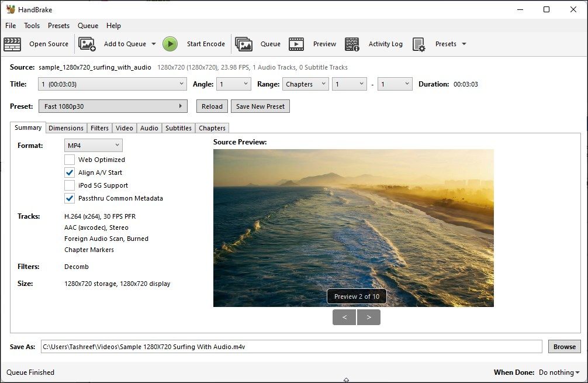Open the Preview window icon
Screen dimensions: 588x383
click(297, 44)
